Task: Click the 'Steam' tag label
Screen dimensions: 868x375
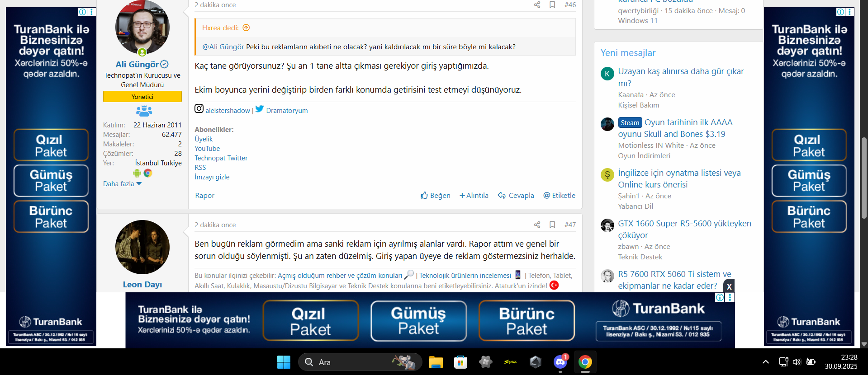Action: (630, 123)
